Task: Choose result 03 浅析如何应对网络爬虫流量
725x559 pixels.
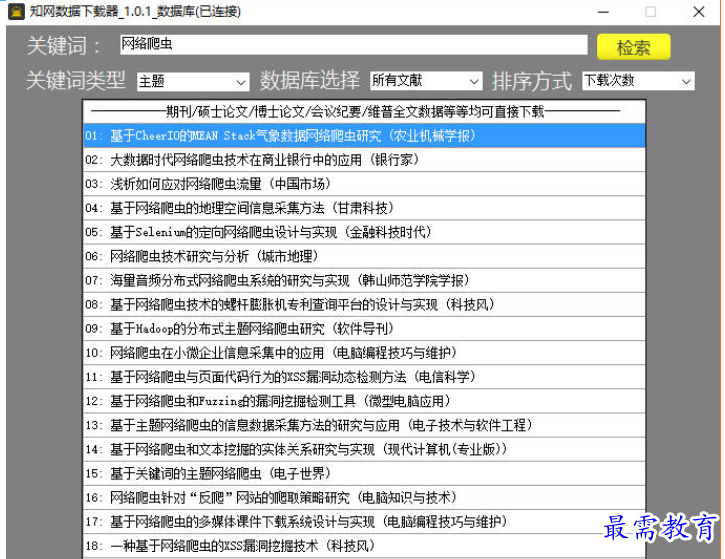Action: tap(364, 184)
